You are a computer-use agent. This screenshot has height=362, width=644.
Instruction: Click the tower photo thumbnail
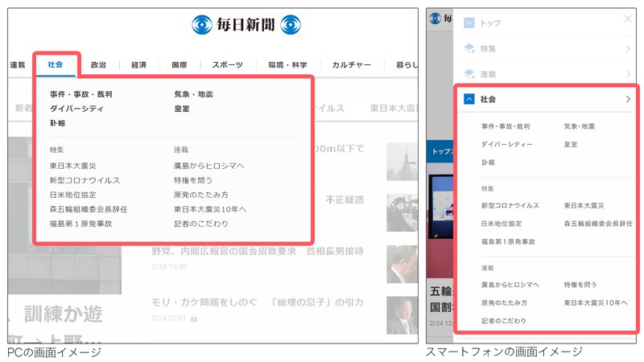(402, 162)
